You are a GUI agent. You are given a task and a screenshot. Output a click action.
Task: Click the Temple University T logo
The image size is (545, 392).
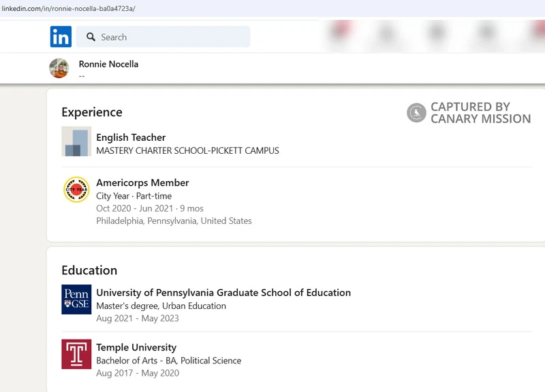click(x=76, y=354)
